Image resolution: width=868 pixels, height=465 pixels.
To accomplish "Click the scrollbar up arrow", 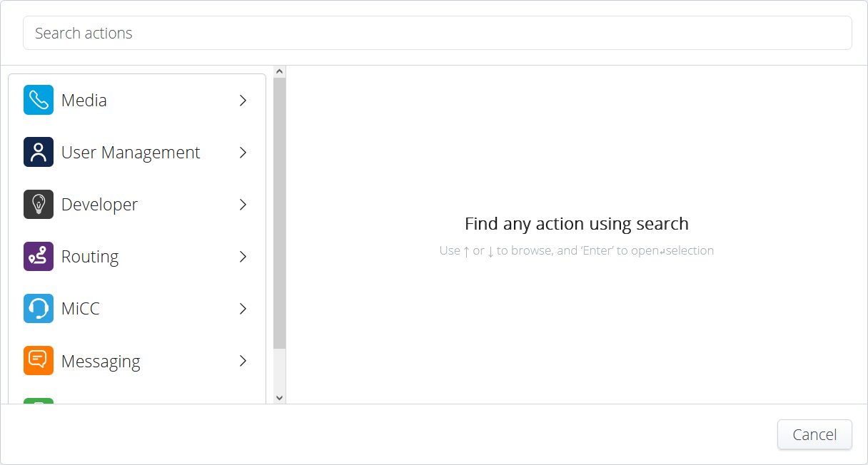I will (x=279, y=72).
